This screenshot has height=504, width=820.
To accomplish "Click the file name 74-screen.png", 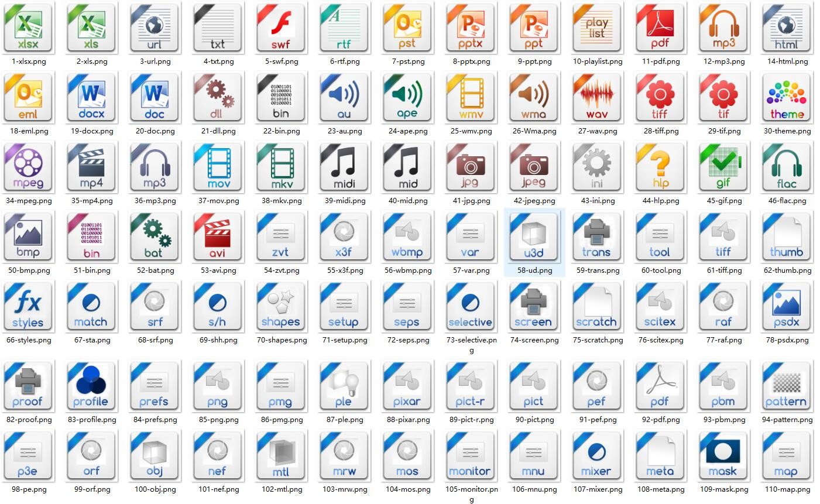I will click(x=534, y=340).
